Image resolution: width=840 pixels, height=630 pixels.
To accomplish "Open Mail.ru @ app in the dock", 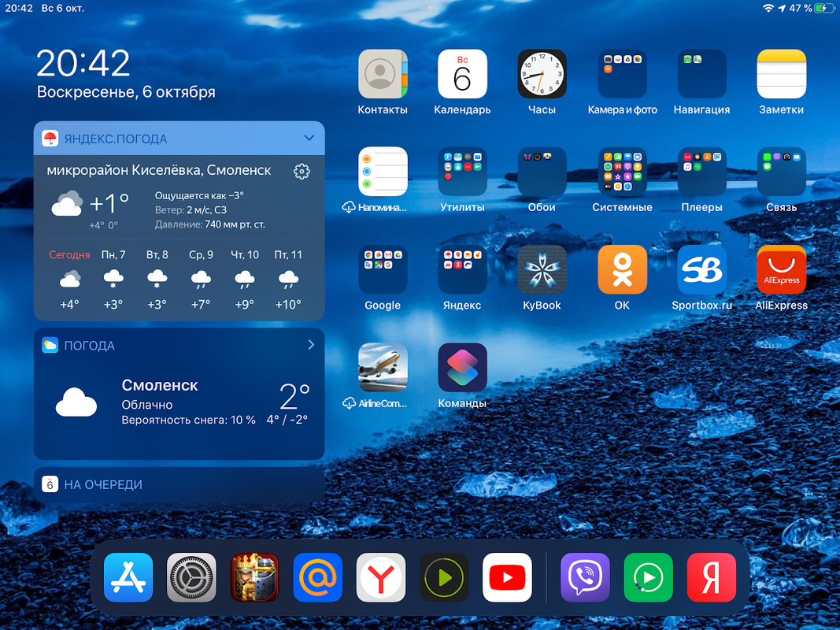I will point(318,577).
